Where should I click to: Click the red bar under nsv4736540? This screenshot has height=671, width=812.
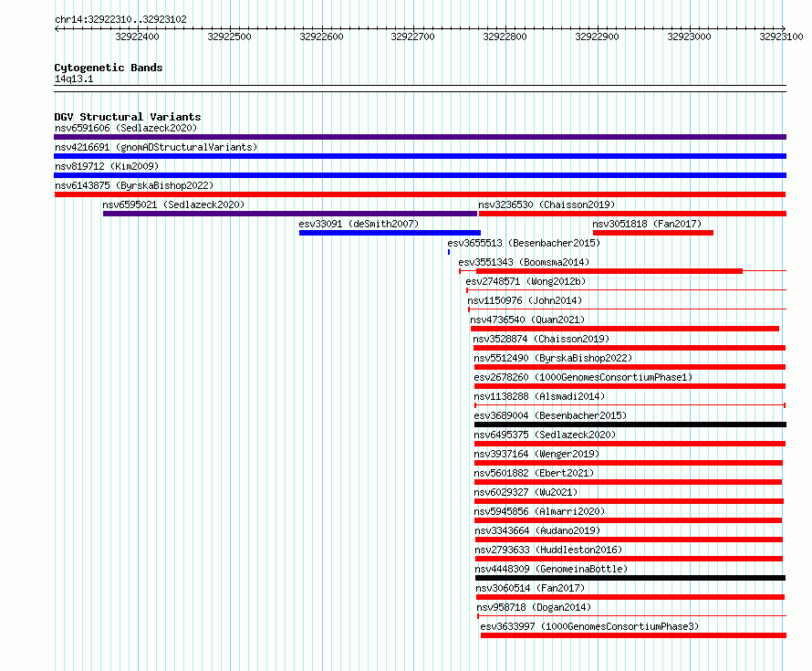coord(625,329)
